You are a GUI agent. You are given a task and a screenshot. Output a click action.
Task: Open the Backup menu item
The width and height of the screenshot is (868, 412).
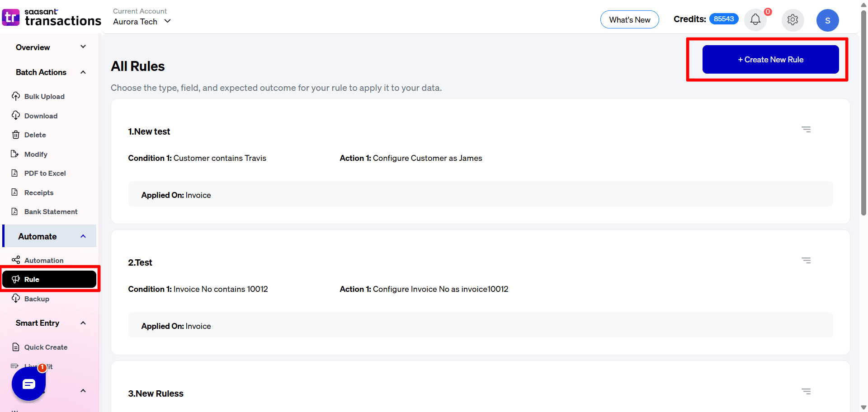tap(37, 299)
